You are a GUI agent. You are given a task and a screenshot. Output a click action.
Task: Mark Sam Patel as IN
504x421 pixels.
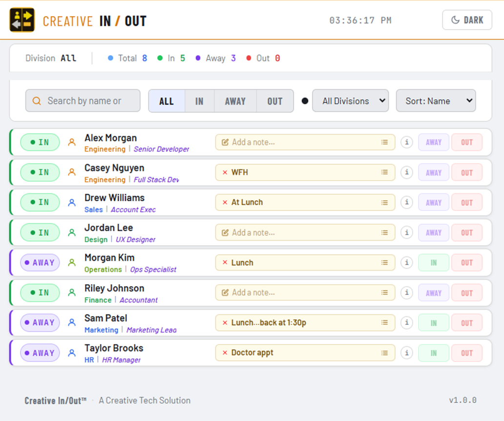(434, 323)
